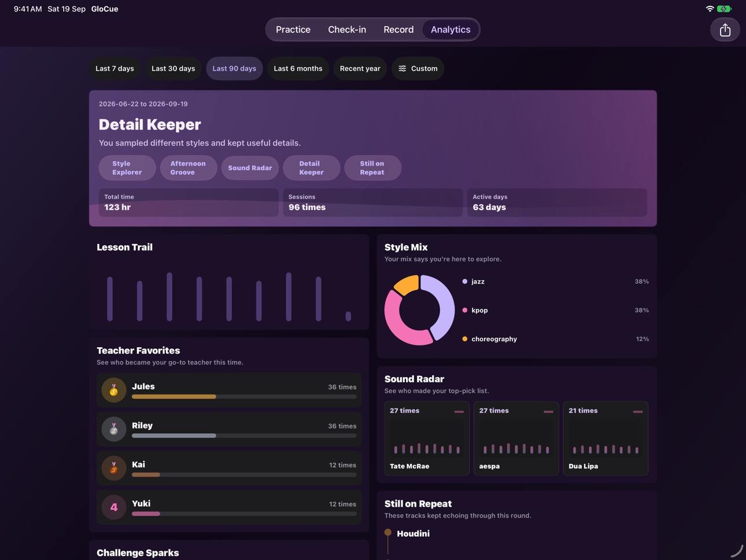Open the Custom date range filter
The image size is (746, 560).
tap(418, 68)
